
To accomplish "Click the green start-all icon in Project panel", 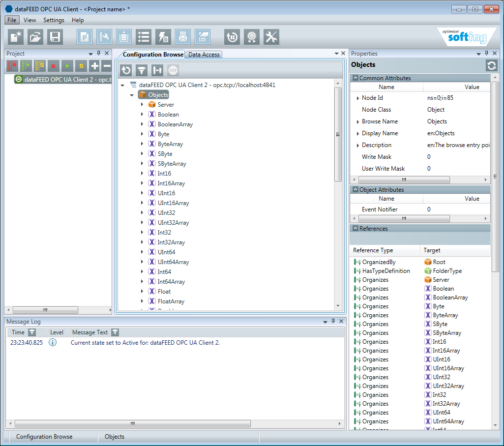I will (x=26, y=66).
